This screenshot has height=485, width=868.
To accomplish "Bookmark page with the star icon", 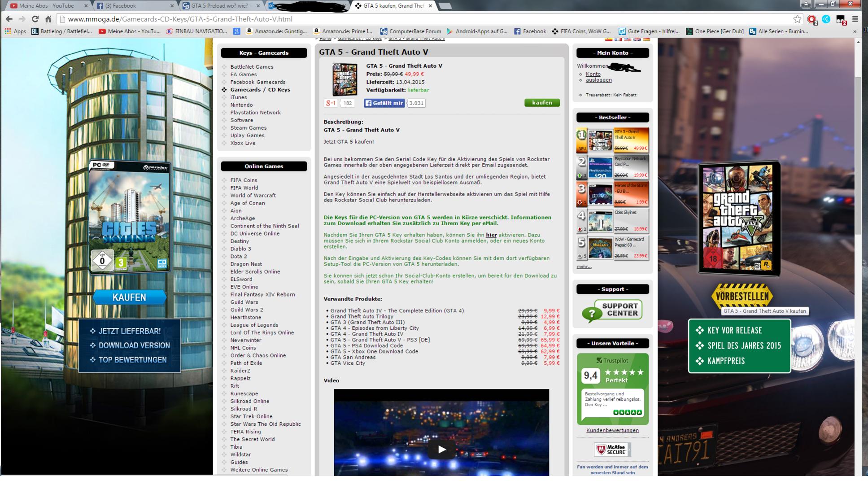I will (x=797, y=19).
